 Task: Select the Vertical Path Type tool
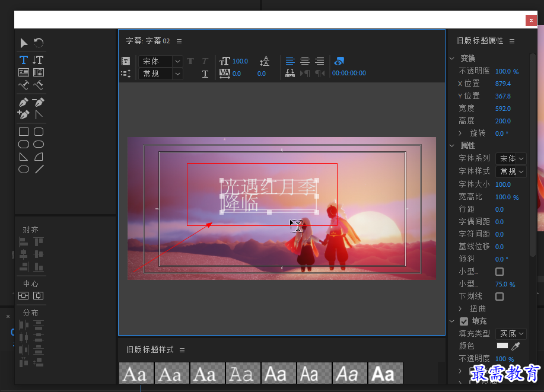click(38, 85)
